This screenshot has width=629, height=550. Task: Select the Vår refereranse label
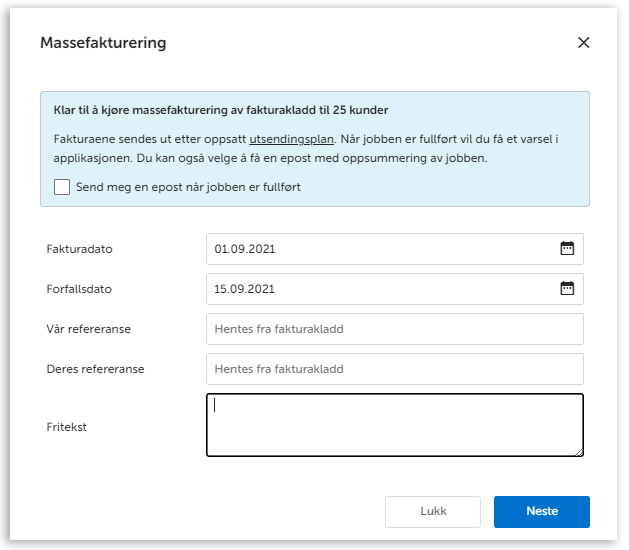coord(89,329)
